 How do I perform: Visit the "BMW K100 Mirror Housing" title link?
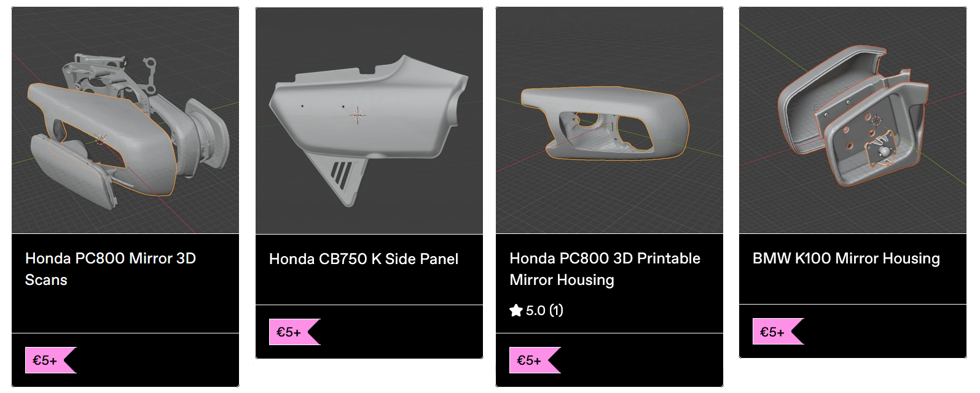(x=846, y=259)
